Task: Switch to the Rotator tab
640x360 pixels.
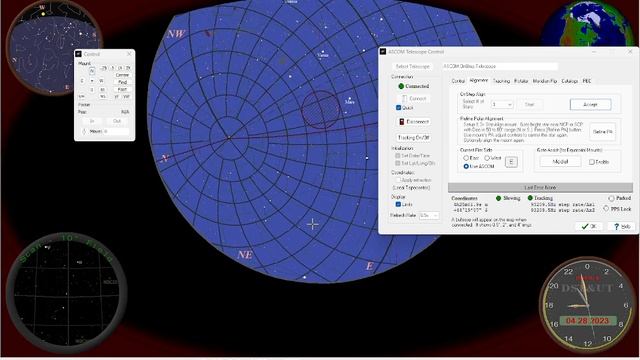Action: tap(521, 81)
